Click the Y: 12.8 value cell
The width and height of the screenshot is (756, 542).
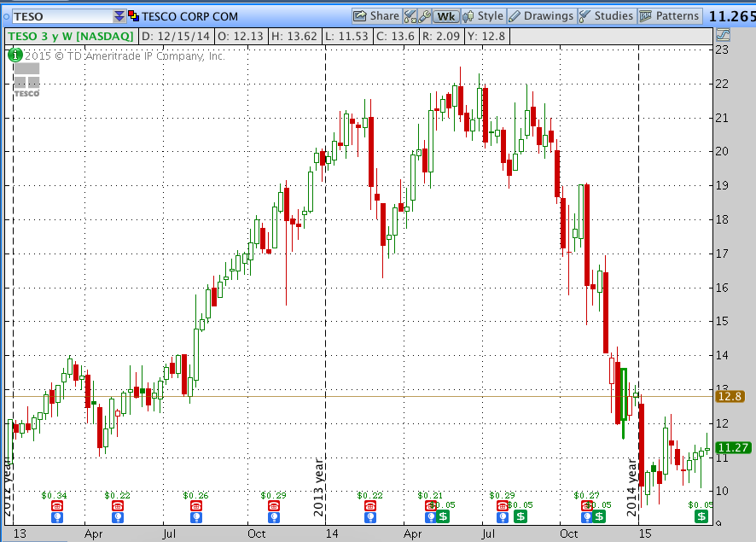[486, 36]
